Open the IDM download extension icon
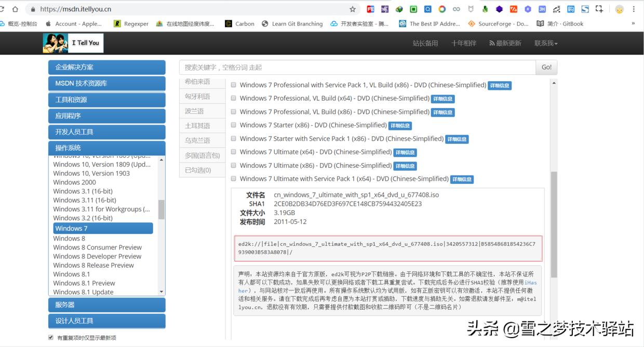Image resolution: width=644 pixels, height=347 pixels. [399, 9]
